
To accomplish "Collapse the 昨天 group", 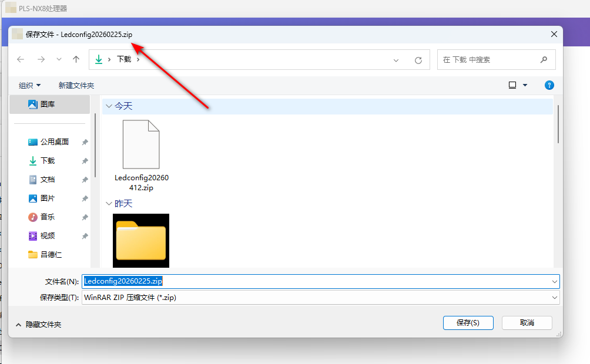I will 109,204.
